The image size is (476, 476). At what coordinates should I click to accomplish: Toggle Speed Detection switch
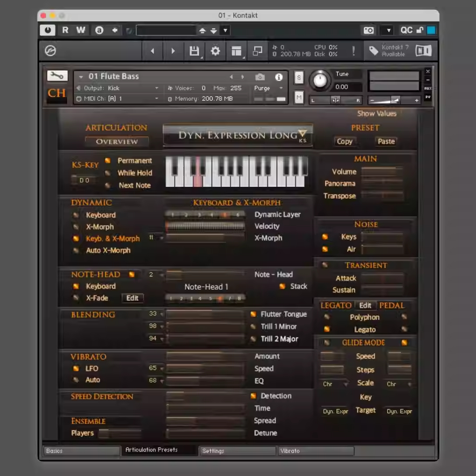click(x=253, y=396)
